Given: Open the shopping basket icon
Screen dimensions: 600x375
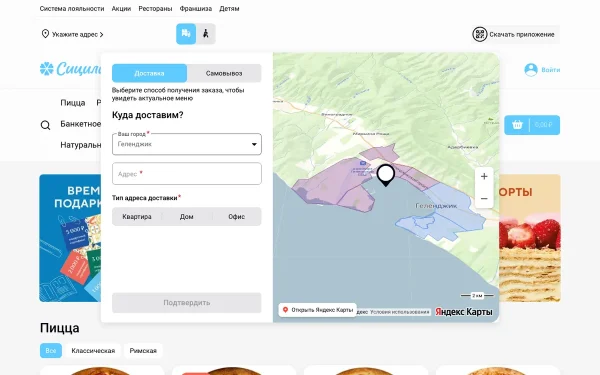Looking at the screenshot, I should [517, 125].
